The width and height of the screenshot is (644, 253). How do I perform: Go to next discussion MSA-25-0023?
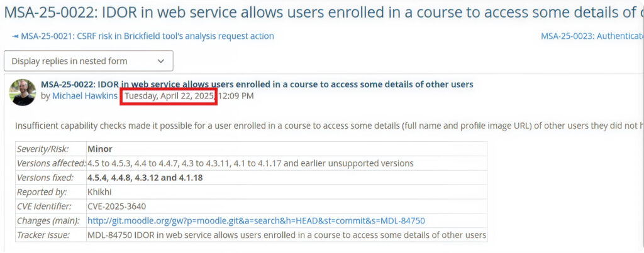coord(591,36)
